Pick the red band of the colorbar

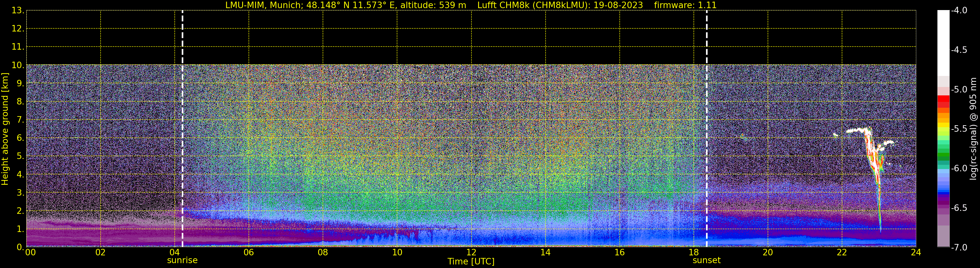tap(944, 99)
